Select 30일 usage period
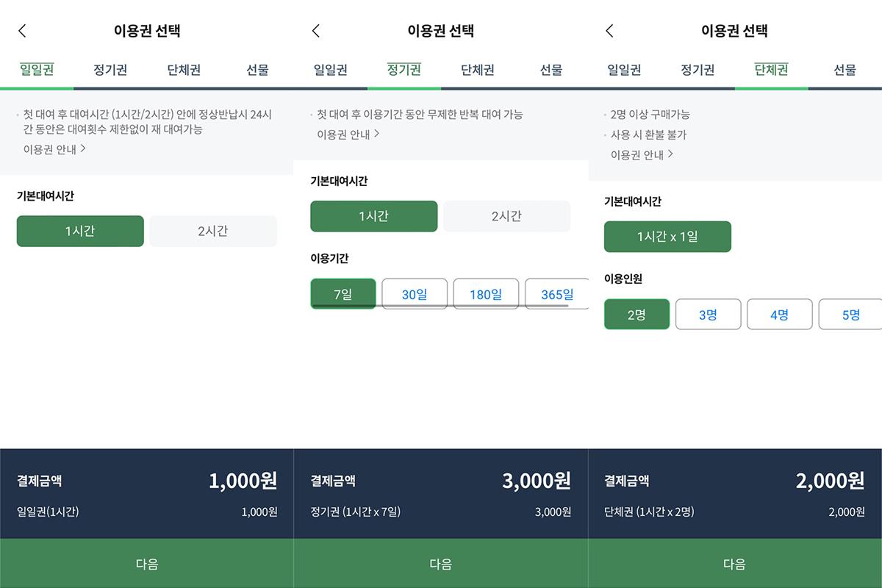 coord(415,293)
